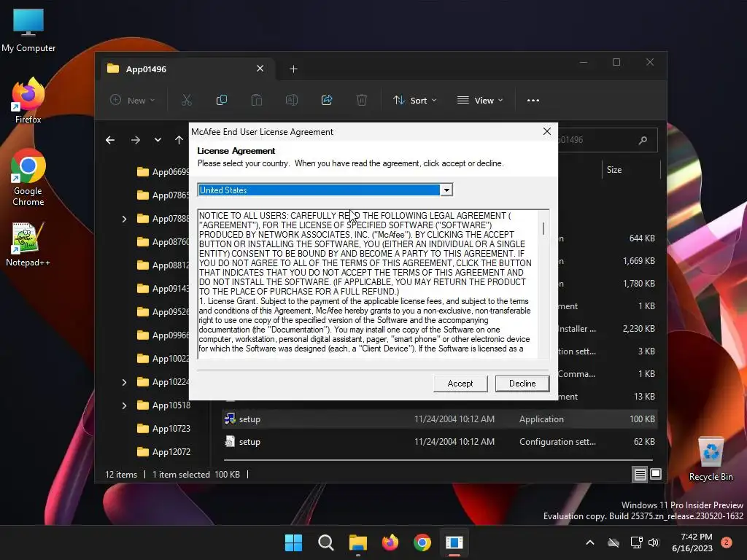Select the App01496 Explorer tab
The height and width of the screenshot is (560, 747).
pyautogui.click(x=186, y=69)
